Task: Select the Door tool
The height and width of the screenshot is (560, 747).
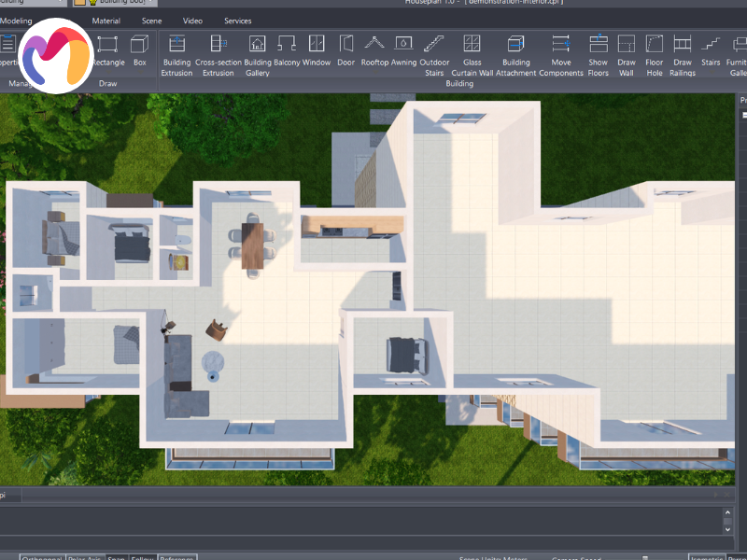Action: pos(346,49)
